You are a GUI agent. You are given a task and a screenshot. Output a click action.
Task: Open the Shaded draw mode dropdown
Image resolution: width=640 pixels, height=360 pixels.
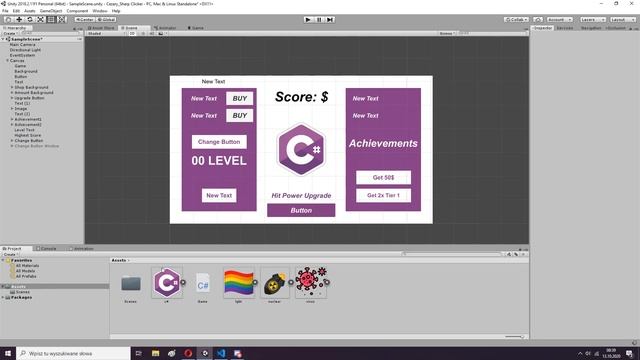[106, 33]
